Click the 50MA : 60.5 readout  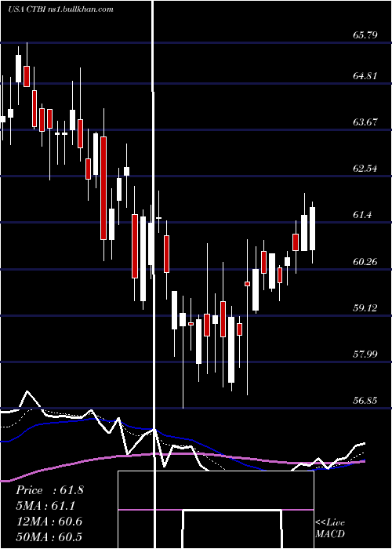[49, 536]
